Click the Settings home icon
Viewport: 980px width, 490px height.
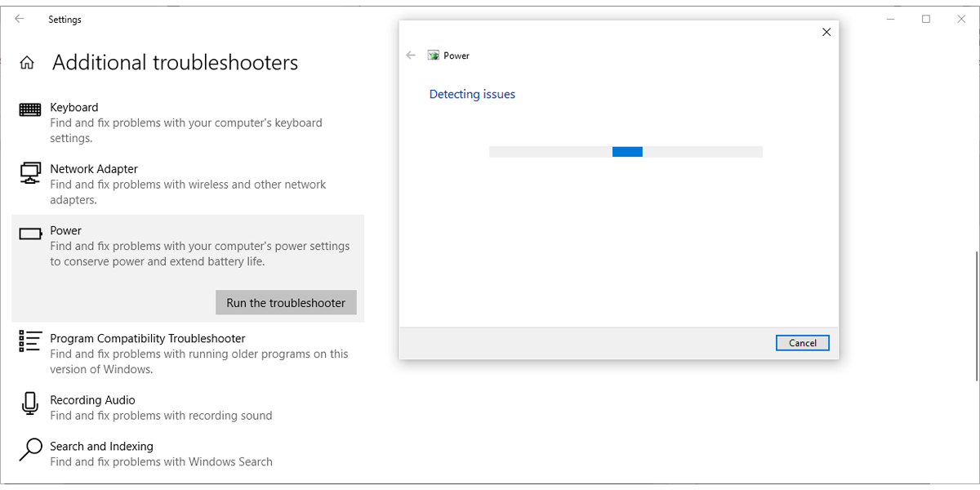(x=27, y=63)
